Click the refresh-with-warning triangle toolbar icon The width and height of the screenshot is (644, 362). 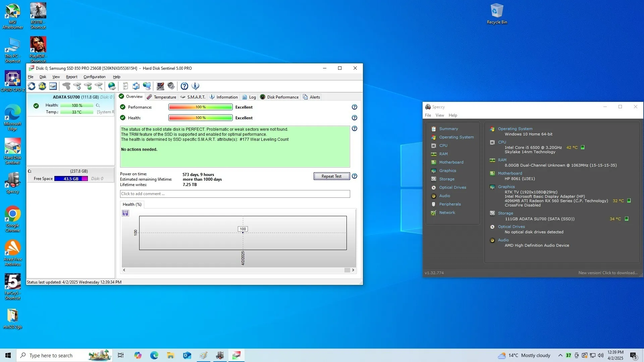point(42,86)
